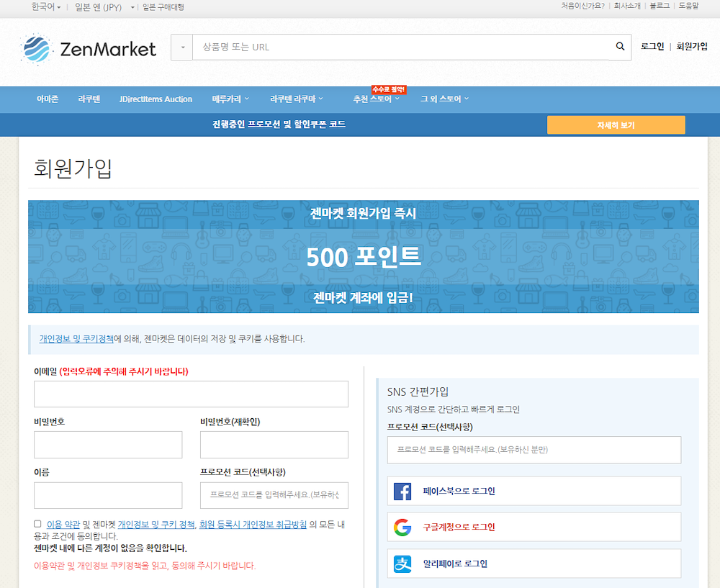Open the 한국어 language dropdown
Image resolution: width=720 pixels, height=588 pixels.
tap(45, 7)
